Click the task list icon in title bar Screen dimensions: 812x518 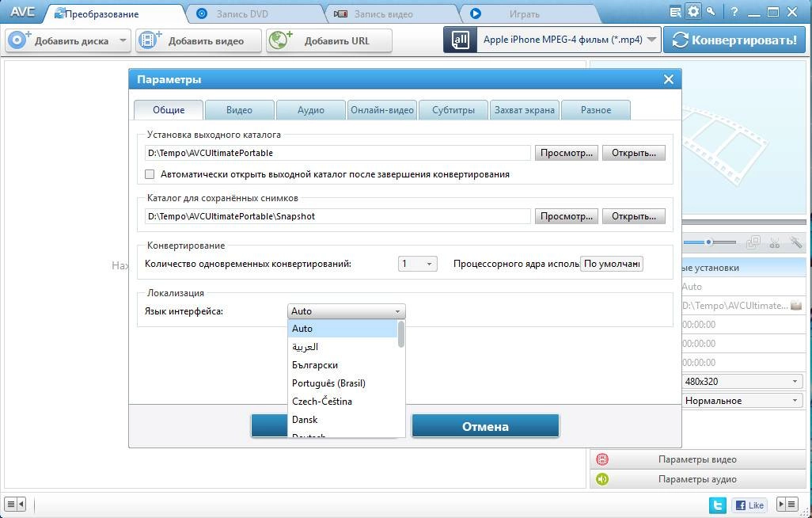(675, 12)
